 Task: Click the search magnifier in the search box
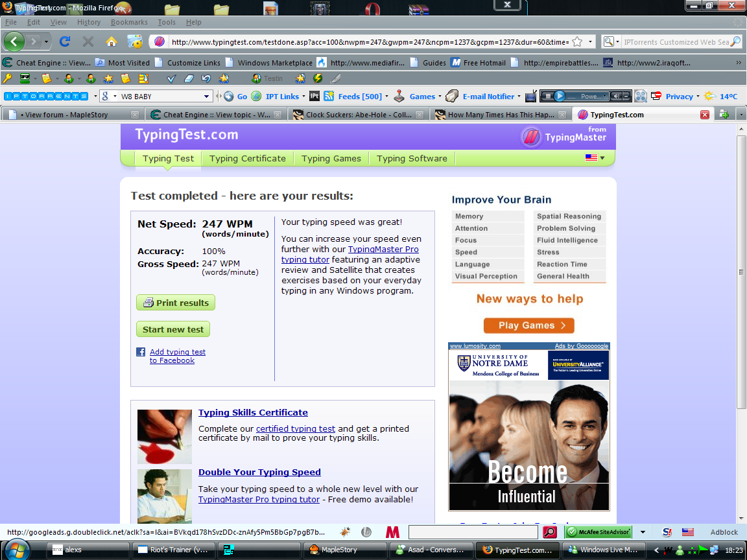(x=735, y=42)
